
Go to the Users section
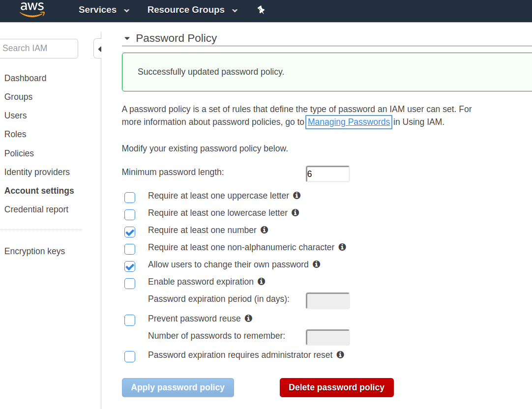[15, 116]
